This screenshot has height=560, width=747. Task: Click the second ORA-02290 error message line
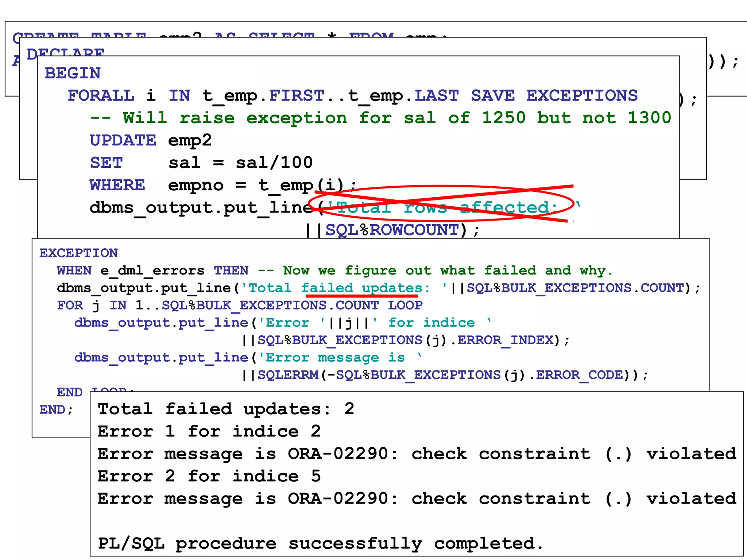pos(417,499)
